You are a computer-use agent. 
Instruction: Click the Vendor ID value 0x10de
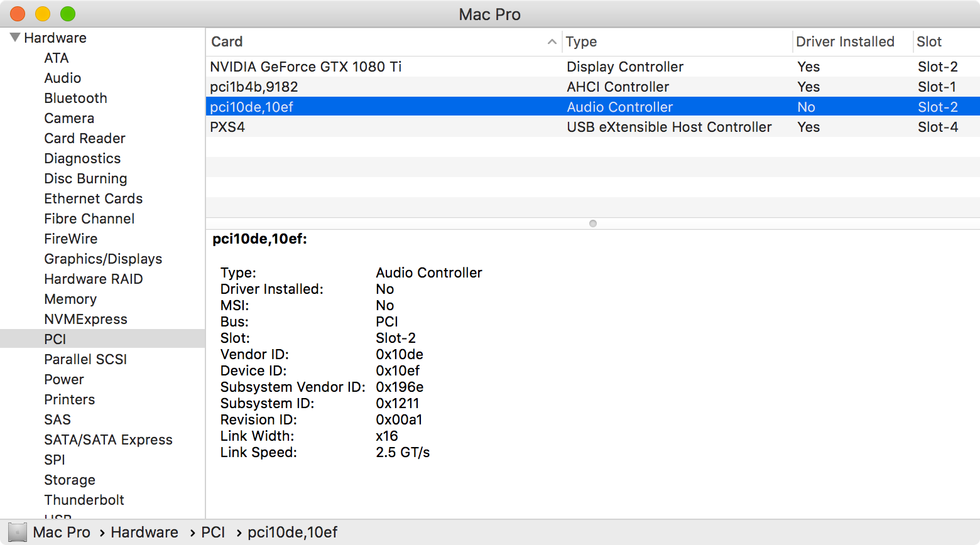click(x=400, y=354)
